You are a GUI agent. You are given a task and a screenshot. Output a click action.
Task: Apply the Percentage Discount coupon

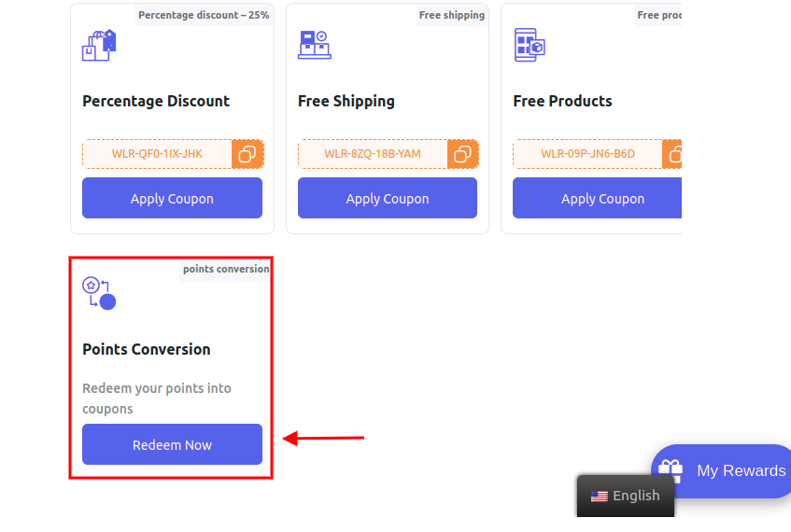pos(172,198)
